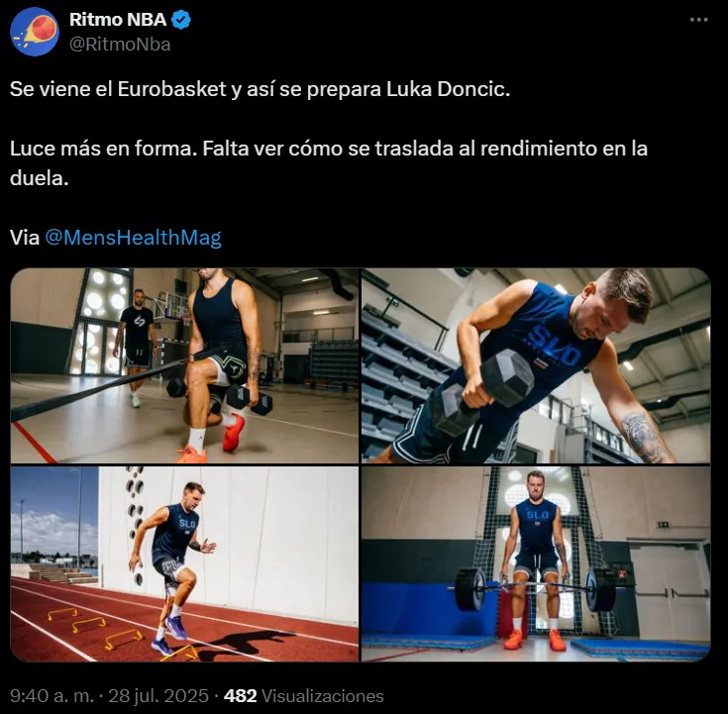Open the dumbbell lunge photo
The image size is (728, 714).
[x=184, y=365]
